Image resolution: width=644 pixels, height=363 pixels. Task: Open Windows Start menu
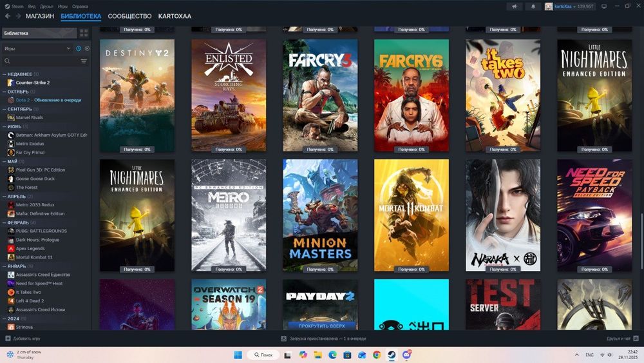coord(238,355)
